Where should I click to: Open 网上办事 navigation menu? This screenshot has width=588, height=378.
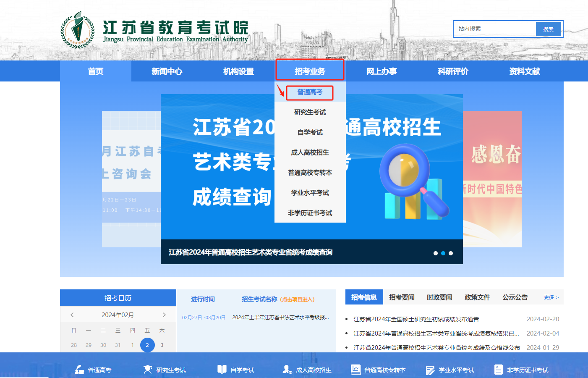pos(382,71)
